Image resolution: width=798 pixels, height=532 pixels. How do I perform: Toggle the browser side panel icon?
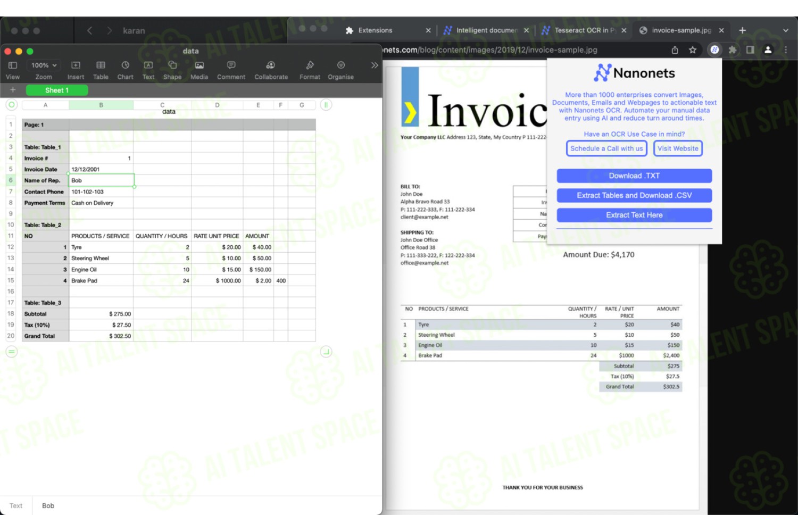750,49
